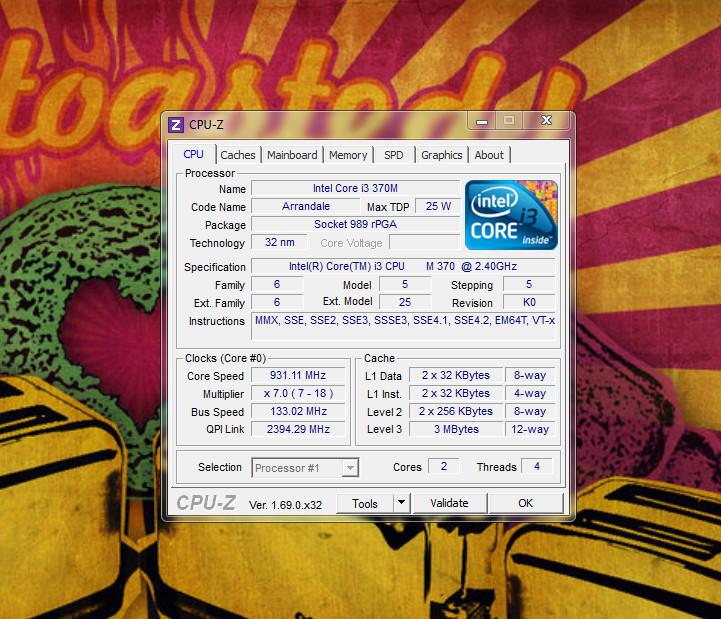Click the Multiplier value x 7.0
The height and width of the screenshot is (619, 721).
(x=298, y=393)
